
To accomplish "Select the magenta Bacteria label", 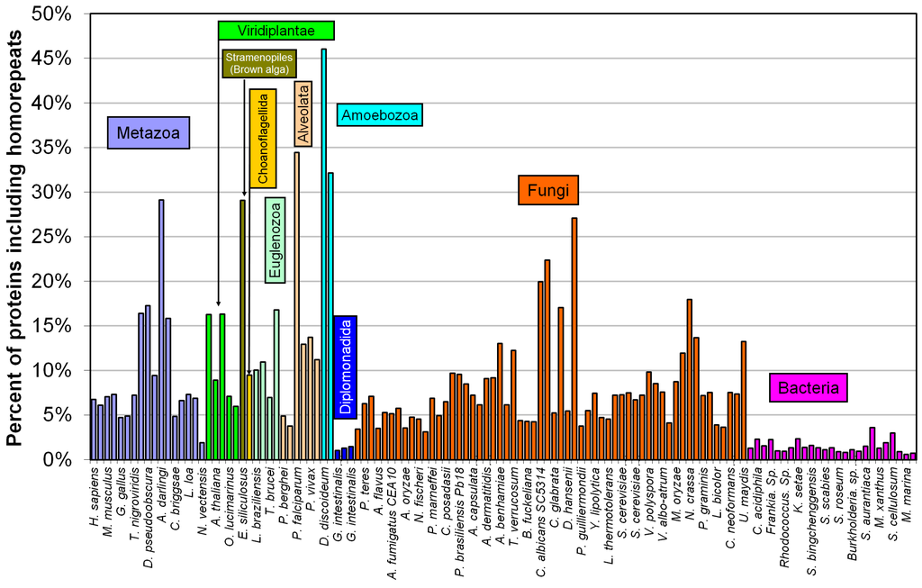I will pos(809,388).
